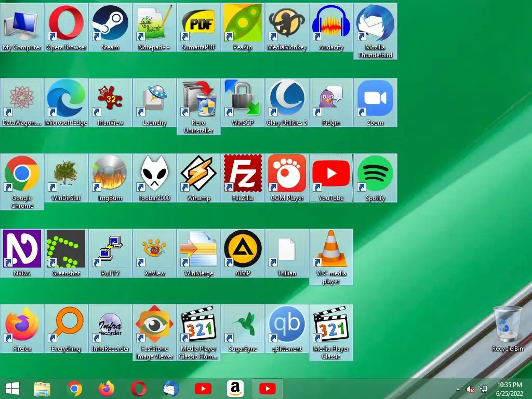This screenshot has height=399, width=532.
Task: Select the PeaZip shortcut
Action: click(243, 27)
